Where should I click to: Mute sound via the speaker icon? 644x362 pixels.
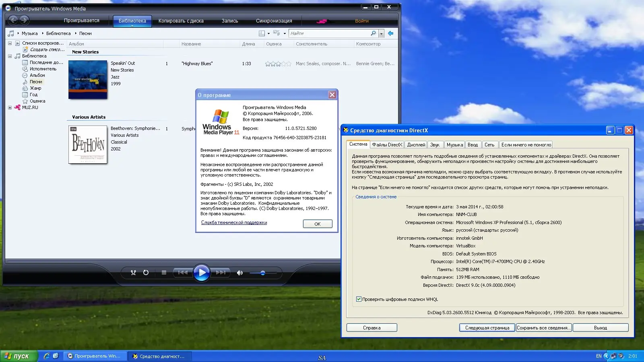239,273
